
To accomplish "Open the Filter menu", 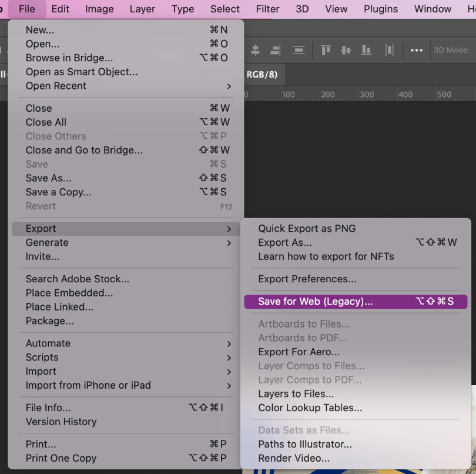I will (x=267, y=9).
